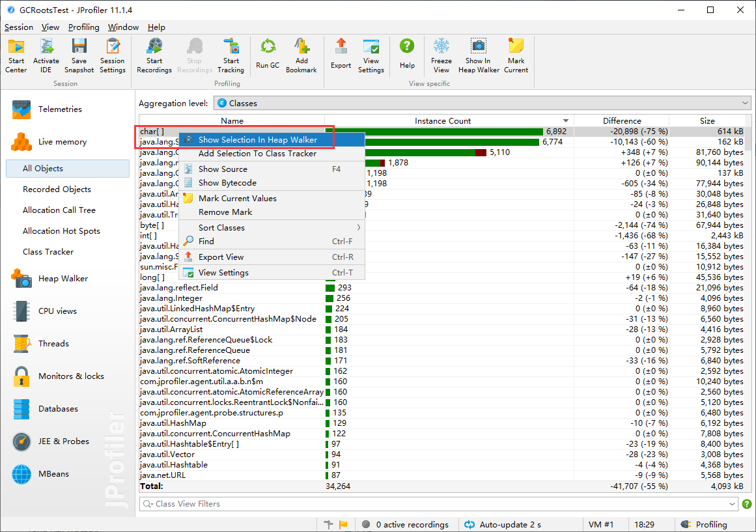This screenshot has width=756, height=532.
Task: Open View Settings from the toolbar
Action: 371,55
